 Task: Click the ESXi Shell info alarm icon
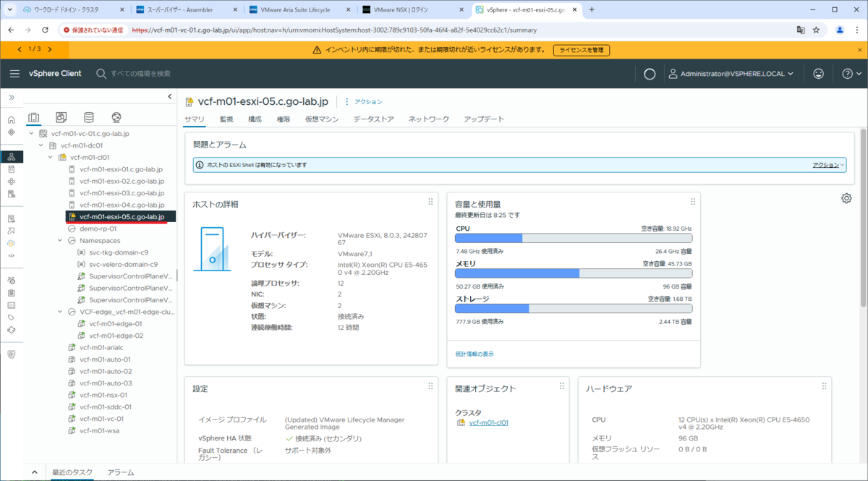click(x=200, y=165)
